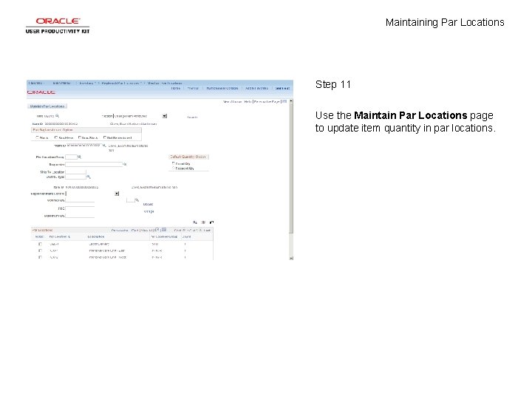The width and height of the screenshot is (532, 399).
Task: Select checkbox for third par location row
Action: [40, 257]
